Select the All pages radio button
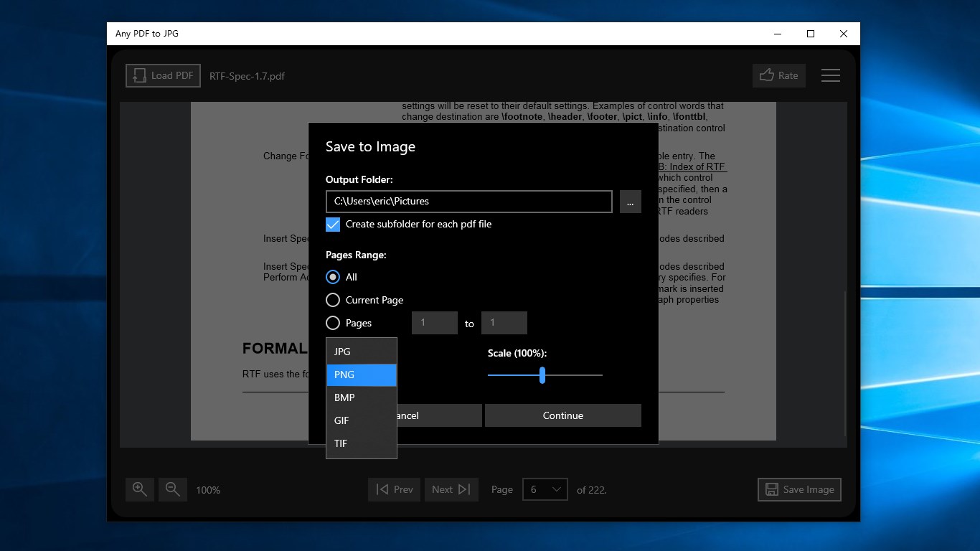Viewport: 980px width, 551px height. click(x=333, y=277)
